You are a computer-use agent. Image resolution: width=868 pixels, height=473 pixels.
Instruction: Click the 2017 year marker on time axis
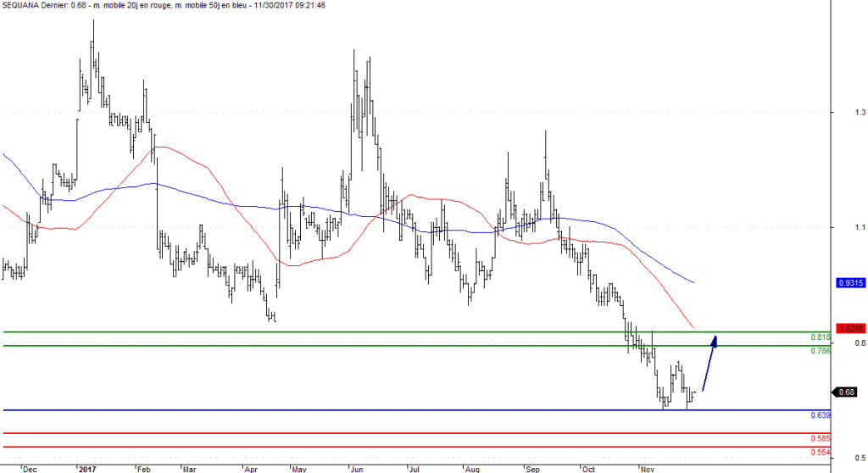point(87,467)
